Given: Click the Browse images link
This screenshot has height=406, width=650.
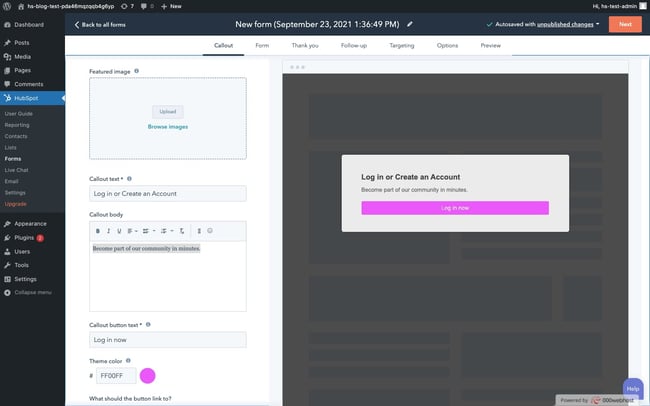Looking at the screenshot, I should click(x=167, y=127).
